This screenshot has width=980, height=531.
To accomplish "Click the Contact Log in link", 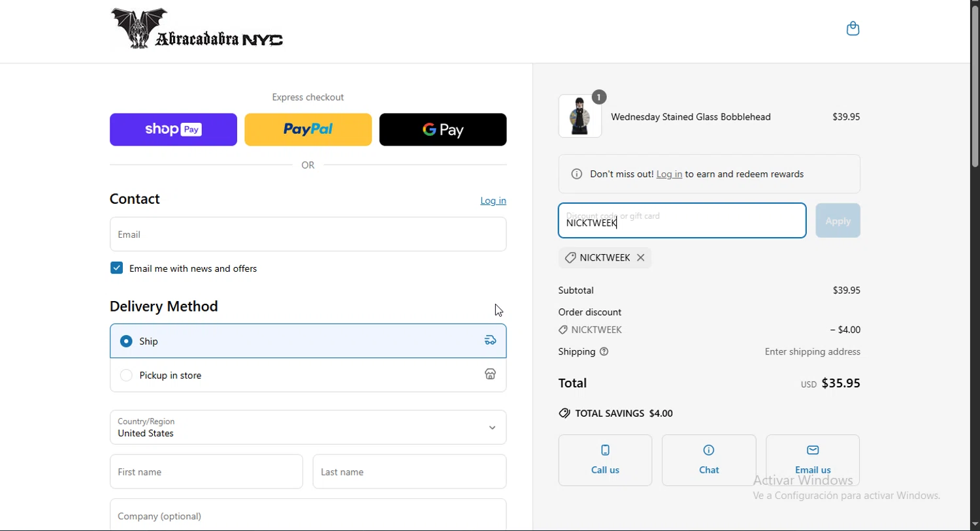I will click(493, 201).
